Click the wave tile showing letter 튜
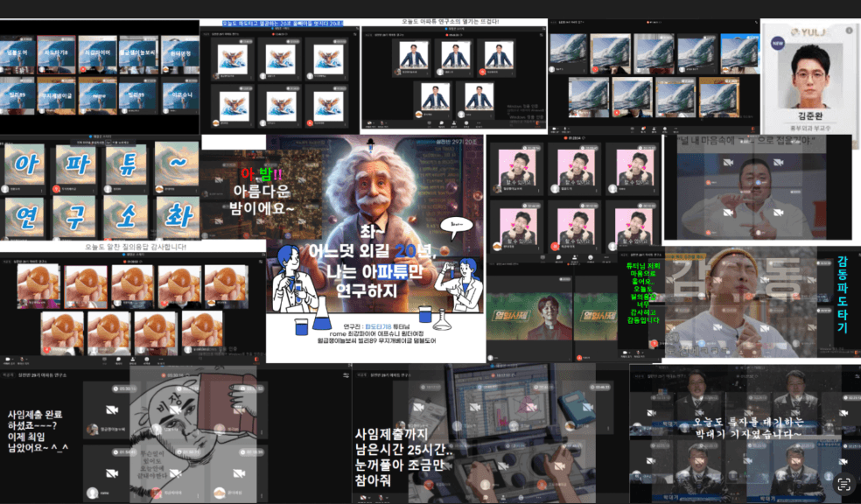 (x=126, y=164)
